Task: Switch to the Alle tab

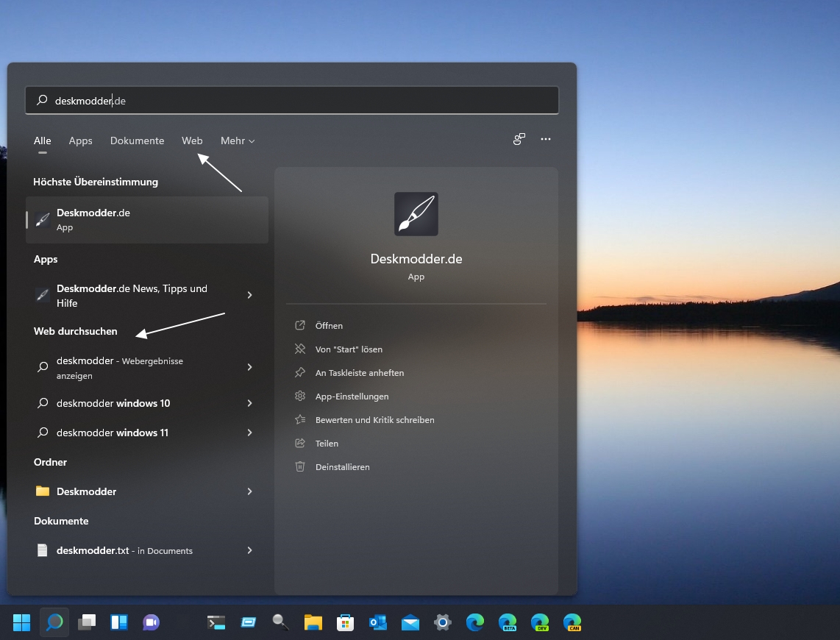Action: tap(43, 141)
